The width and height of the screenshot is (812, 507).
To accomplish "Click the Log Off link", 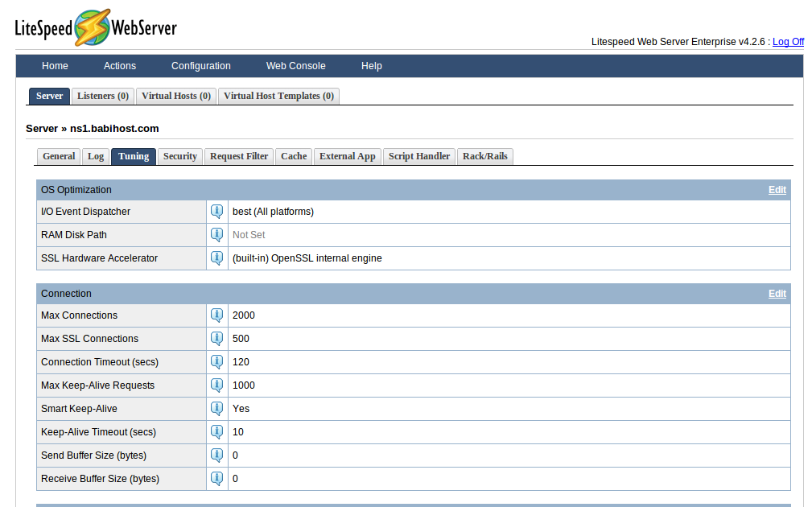I will pyautogui.click(x=788, y=42).
